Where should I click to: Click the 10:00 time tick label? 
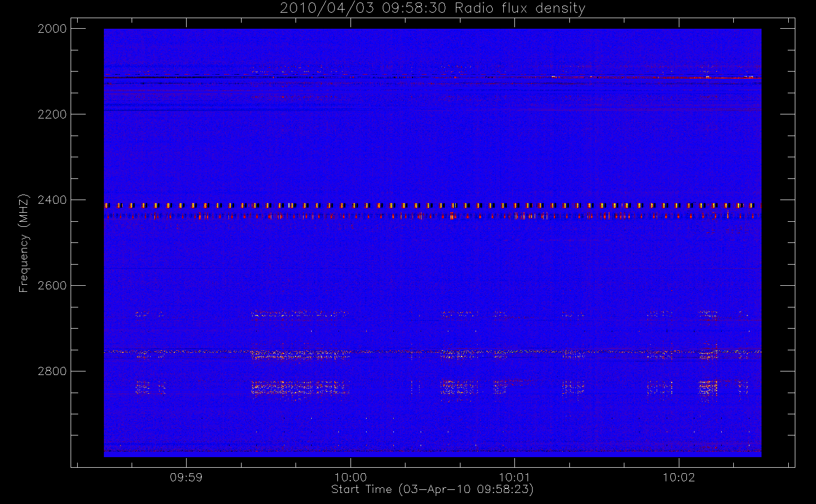[351, 477]
